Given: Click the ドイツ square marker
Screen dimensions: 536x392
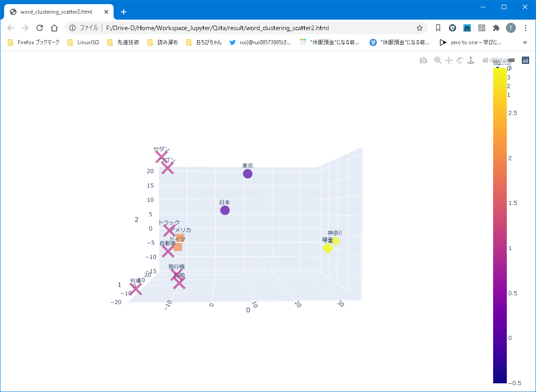Looking at the screenshot, I should [x=178, y=247].
